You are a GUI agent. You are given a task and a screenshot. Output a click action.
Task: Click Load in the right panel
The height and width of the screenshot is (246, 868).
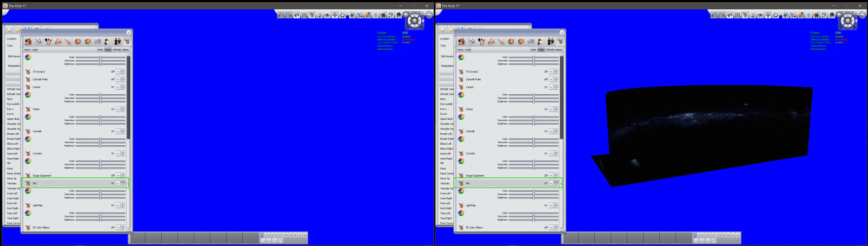click(x=468, y=49)
